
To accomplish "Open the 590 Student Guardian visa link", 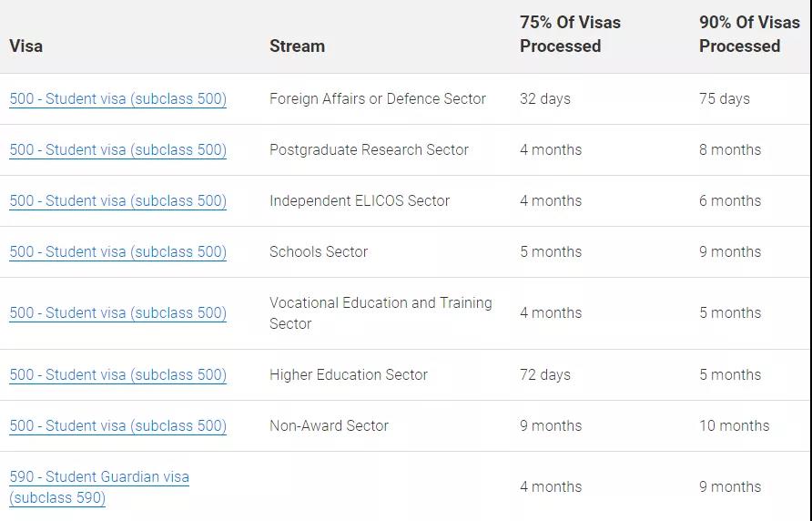I will point(99,486).
